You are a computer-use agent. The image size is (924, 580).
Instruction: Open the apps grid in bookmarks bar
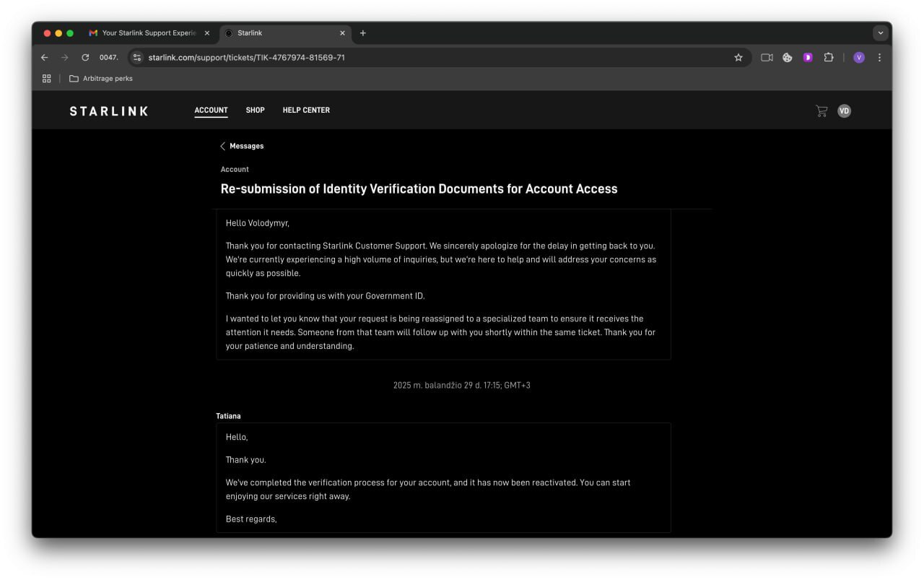(x=47, y=79)
